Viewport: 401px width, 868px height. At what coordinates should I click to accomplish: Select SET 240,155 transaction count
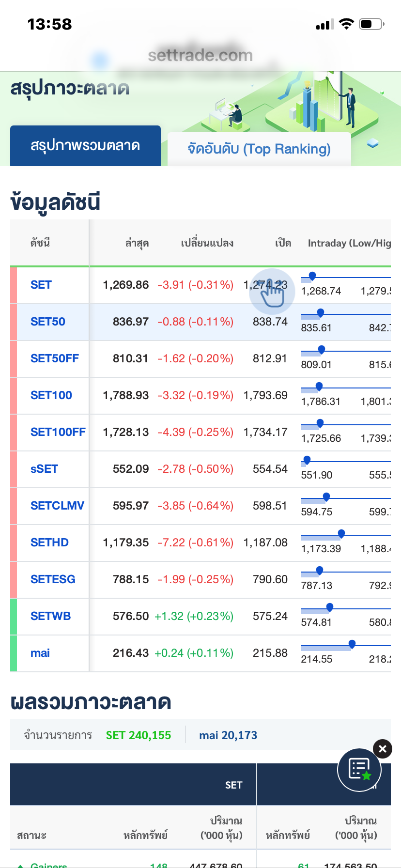[x=139, y=735]
